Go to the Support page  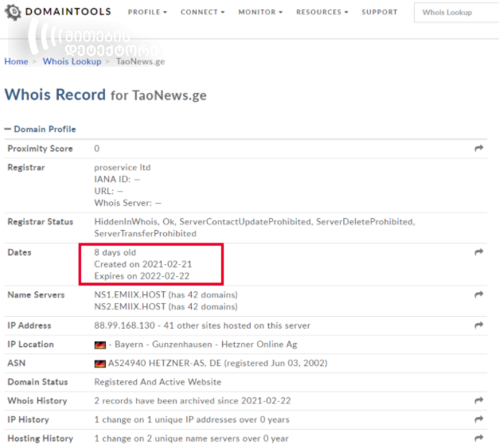380,12
